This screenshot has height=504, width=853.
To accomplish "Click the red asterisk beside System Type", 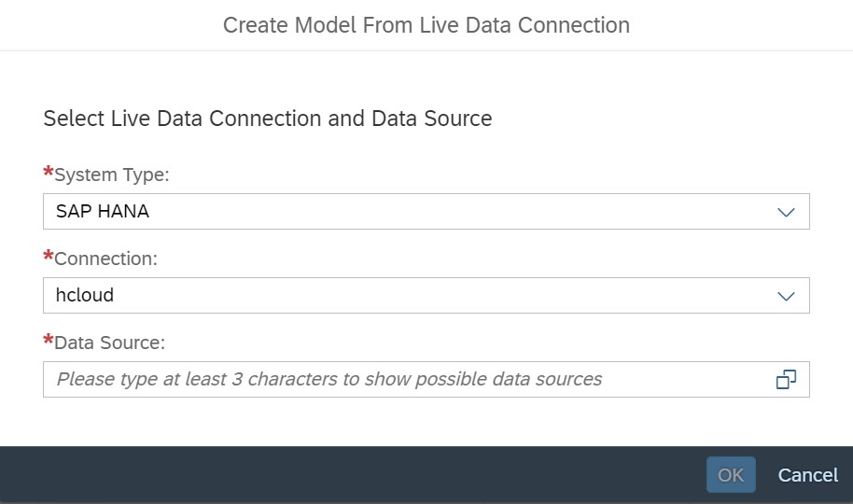I will 49,172.
